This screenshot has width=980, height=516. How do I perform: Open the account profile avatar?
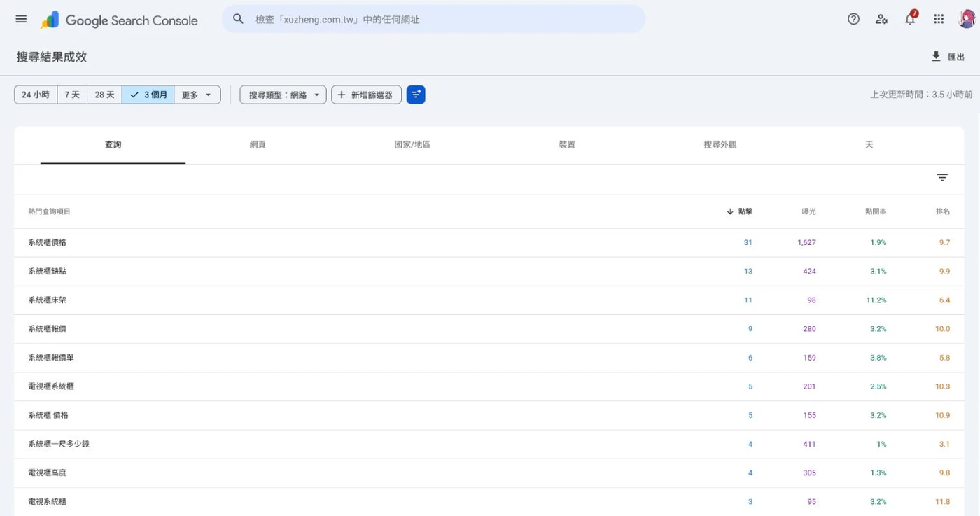pos(967,19)
